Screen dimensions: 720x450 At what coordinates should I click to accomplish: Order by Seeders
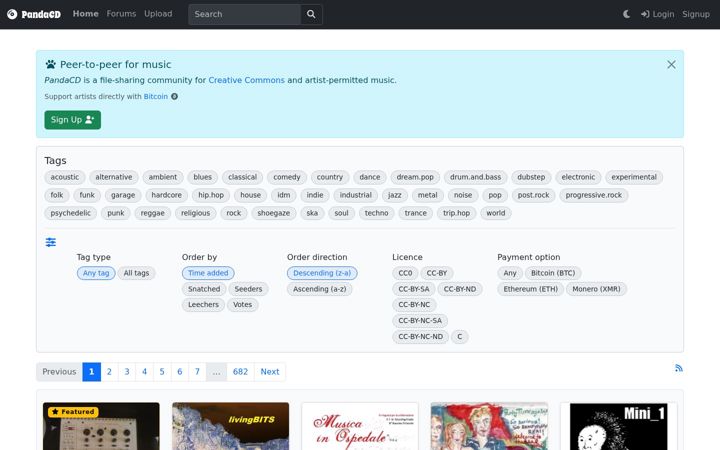[248, 289]
